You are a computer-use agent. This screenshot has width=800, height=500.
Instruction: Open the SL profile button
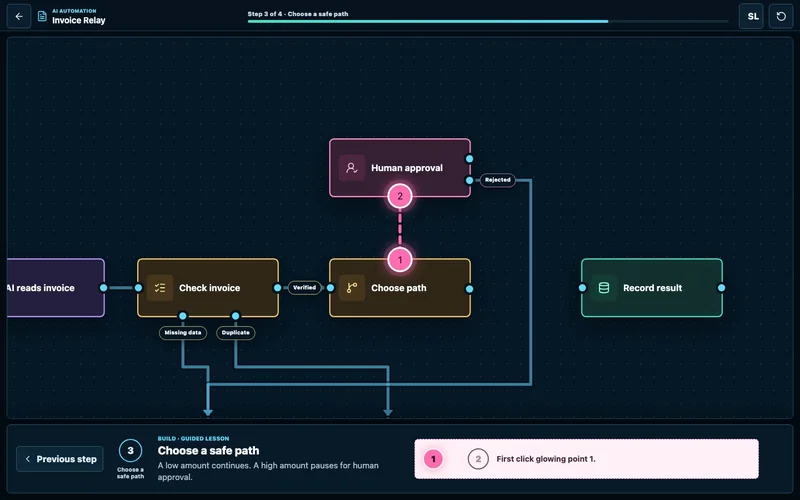pyautogui.click(x=751, y=16)
